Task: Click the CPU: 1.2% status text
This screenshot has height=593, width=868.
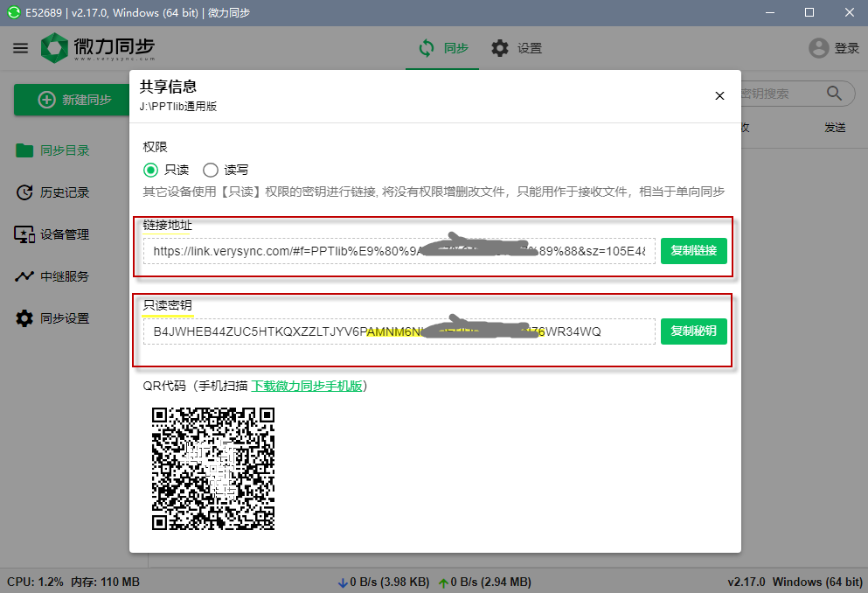Action: point(36,582)
